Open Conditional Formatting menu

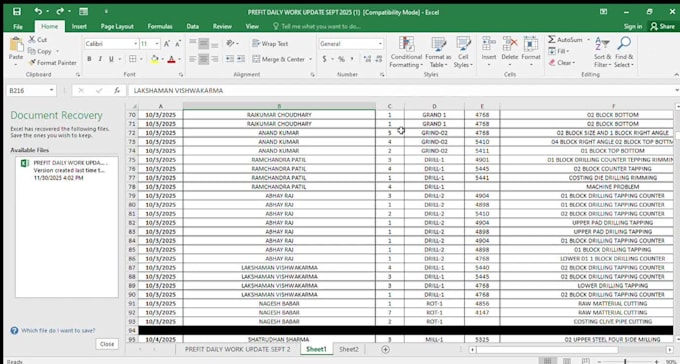406,52
